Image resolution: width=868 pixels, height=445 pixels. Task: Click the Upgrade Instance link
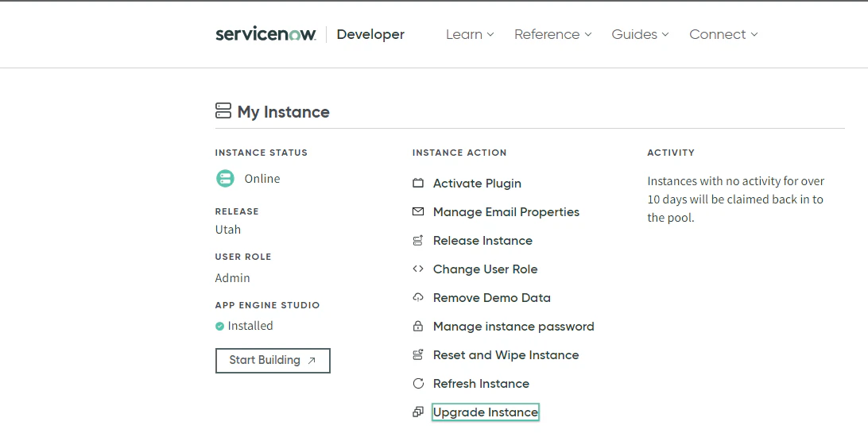tap(486, 412)
